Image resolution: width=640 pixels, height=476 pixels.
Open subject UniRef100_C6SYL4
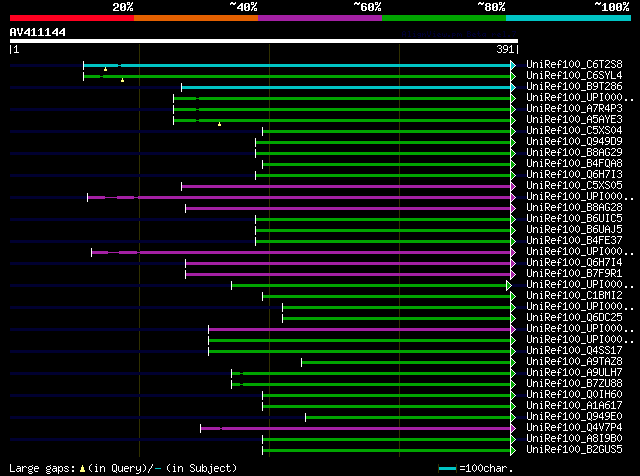(x=574, y=76)
